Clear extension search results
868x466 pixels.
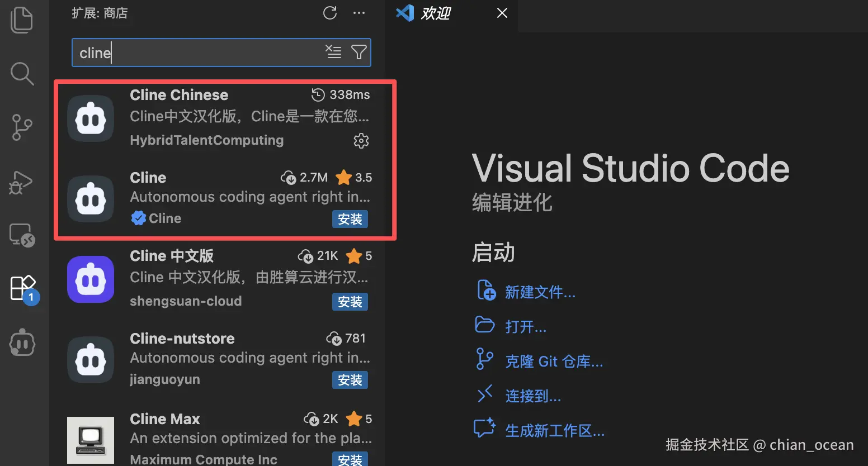click(x=333, y=52)
